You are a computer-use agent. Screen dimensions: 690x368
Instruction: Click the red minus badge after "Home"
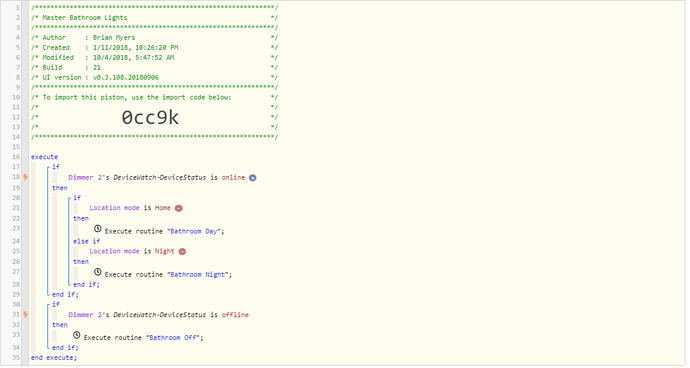[x=179, y=208]
